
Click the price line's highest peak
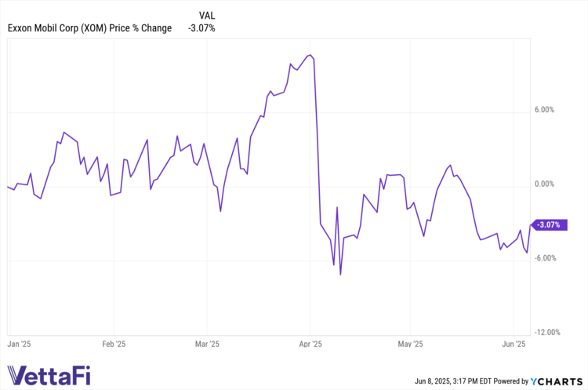click(x=310, y=55)
